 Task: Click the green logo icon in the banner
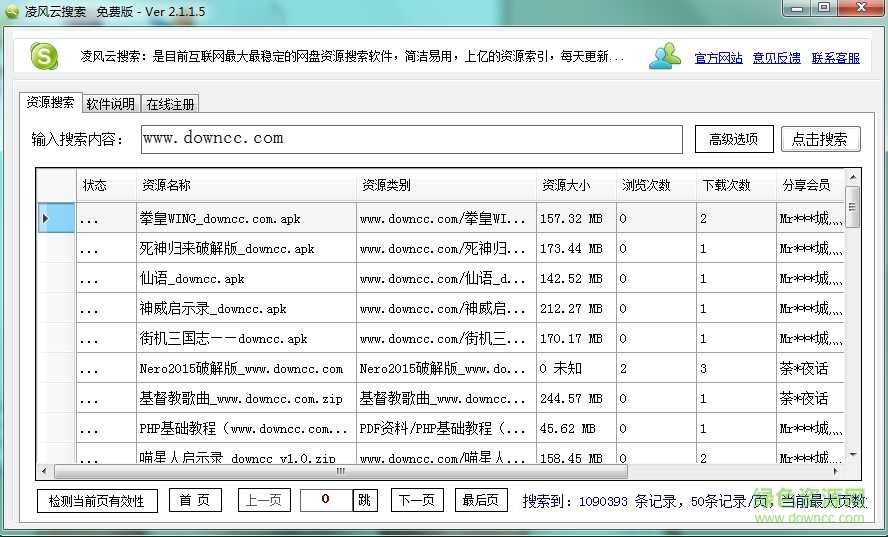tap(43, 56)
